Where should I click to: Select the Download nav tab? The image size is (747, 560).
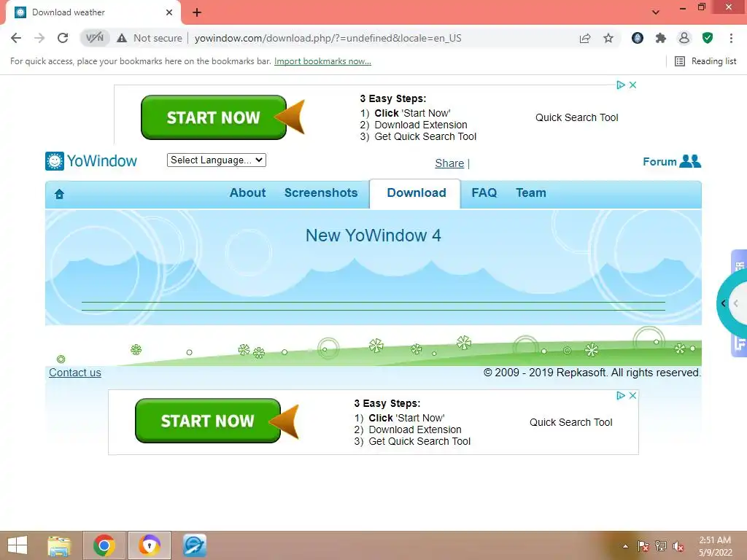pyautogui.click(x=417, y=192)
